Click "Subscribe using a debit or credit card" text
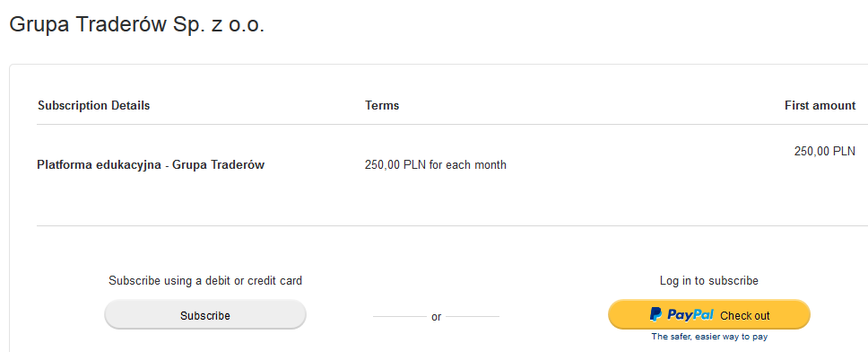 click(x=205, y=280)
